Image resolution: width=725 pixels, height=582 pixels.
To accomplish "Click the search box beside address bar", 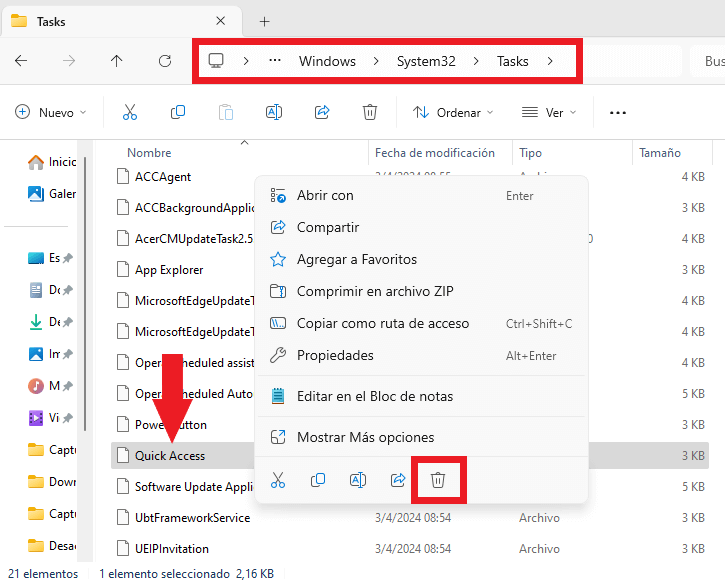I will point(707,61).
